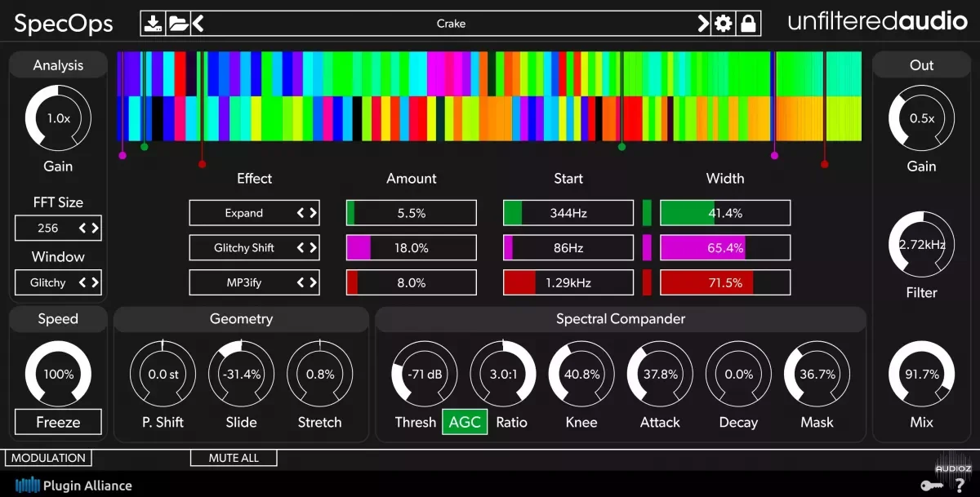Image resolution: width=980 pixels, height=497 pixels.
Task: Choose previous Window type arrow
Action: coord(82,282)
